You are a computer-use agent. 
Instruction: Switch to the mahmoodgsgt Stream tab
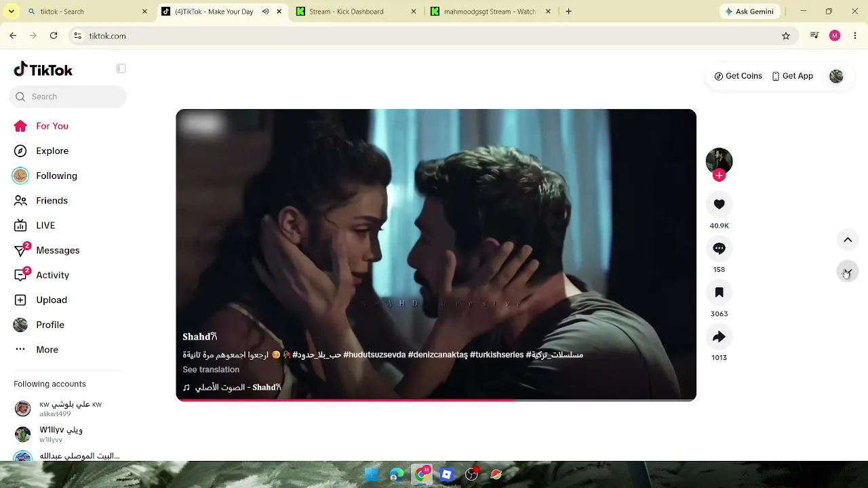tap(489, 12)
